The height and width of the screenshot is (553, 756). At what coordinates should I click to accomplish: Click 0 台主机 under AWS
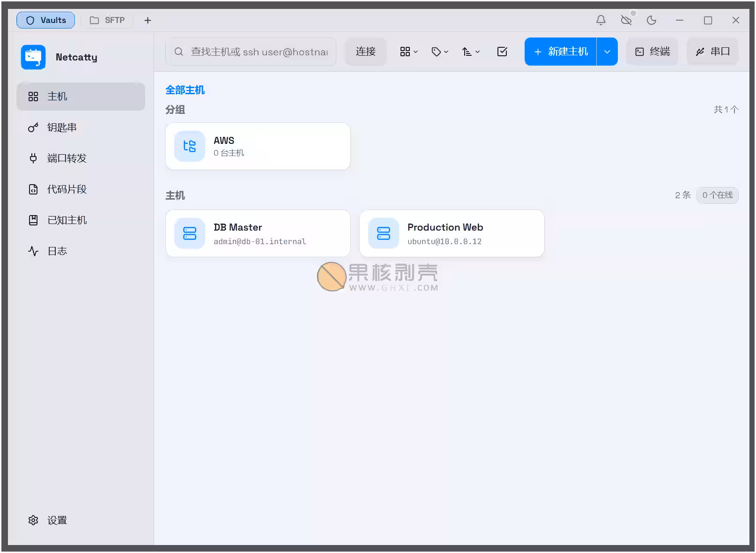[229, 153]
